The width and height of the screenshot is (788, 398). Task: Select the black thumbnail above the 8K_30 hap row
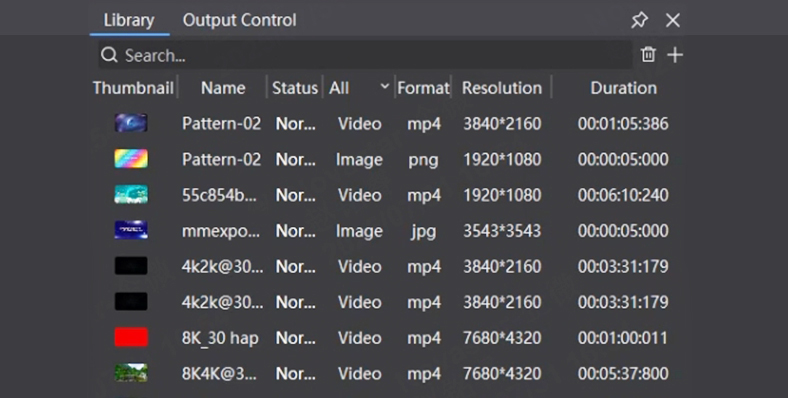click(131, 302)
